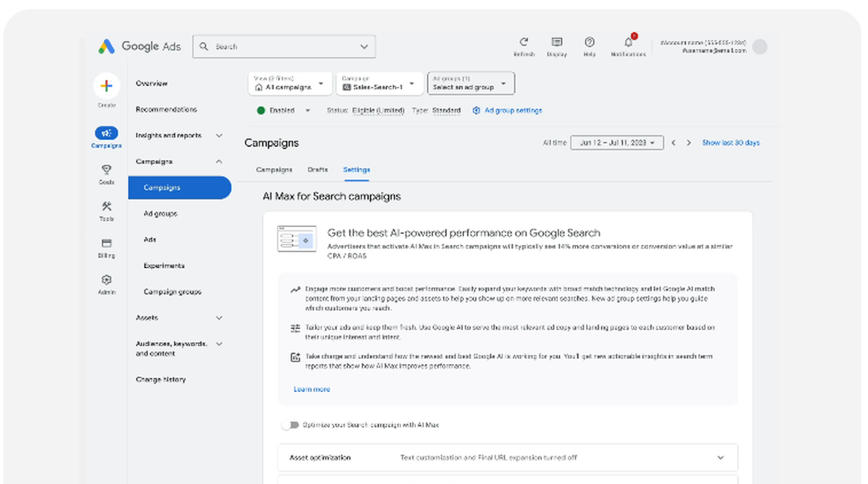
Task: Click the Refresh icon
Action: click(x=524, y=42)
